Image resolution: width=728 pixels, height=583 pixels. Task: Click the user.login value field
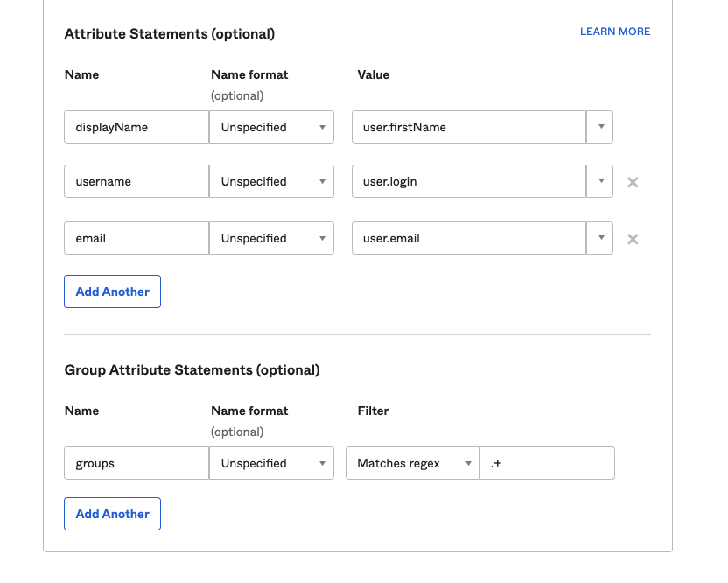tap(468, 181)
